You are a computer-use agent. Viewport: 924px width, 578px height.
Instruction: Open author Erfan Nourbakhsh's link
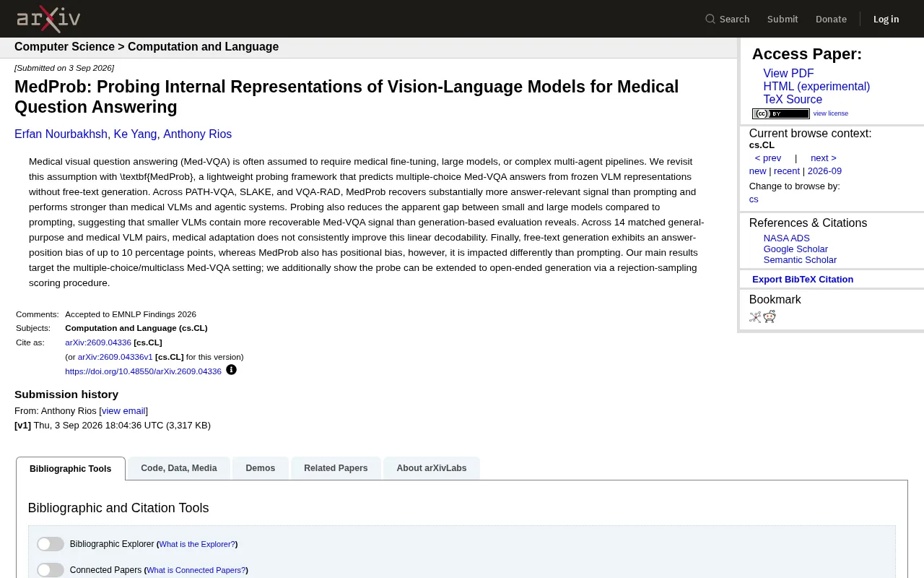[x=61, y=134]
